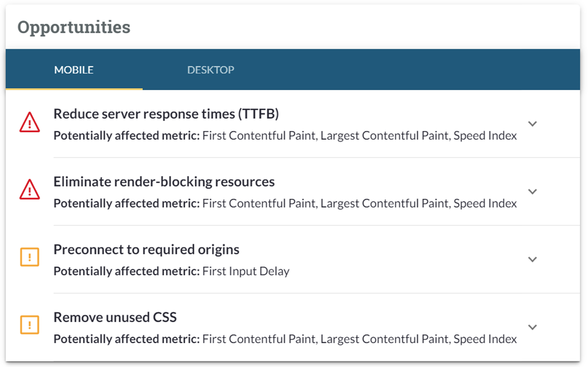Switch to the MOBILE tab
The width and height of the screenshot is (588, 367).
click(74, 69)
